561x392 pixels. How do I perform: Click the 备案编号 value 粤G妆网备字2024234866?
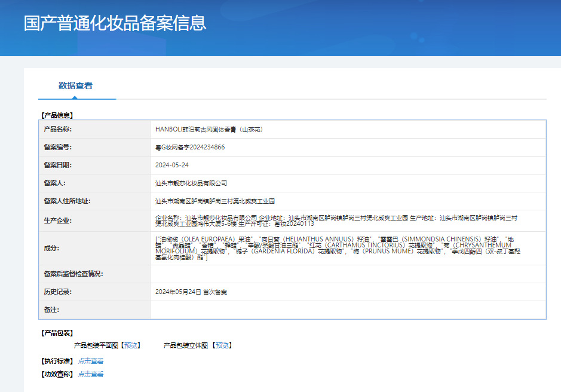tap(190, 147)
